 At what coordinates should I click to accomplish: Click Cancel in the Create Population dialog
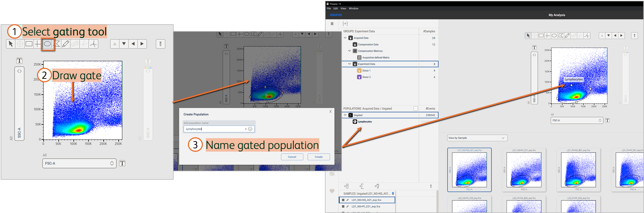tap(292, 157)
